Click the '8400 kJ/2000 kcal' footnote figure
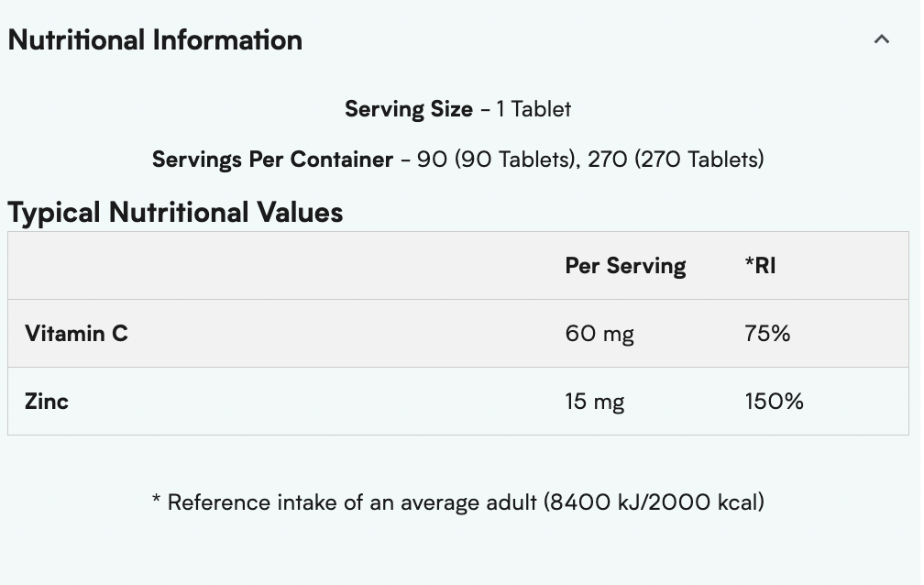Viewport: 924px width, 585px height. pyautogui.click(x=653, y=502)
